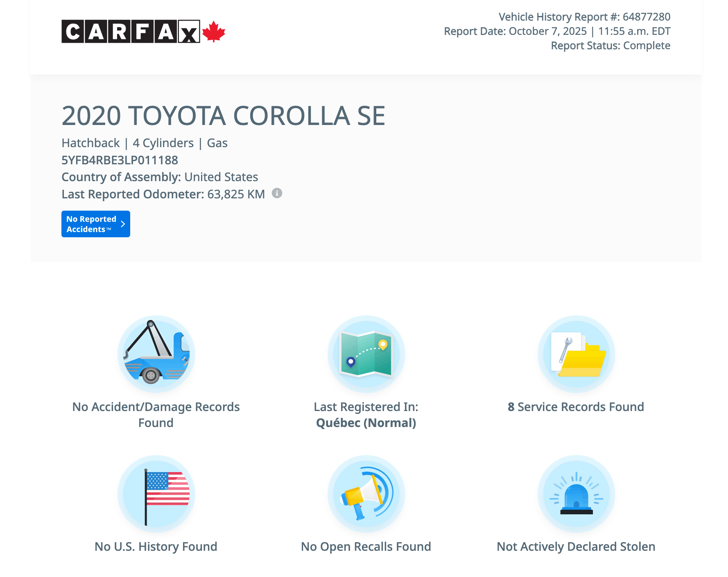The height and width of the screenshot is (577, 728).
Task: Click the 2020 Toyota Corolla SE heading
Action: click(223, 116)
